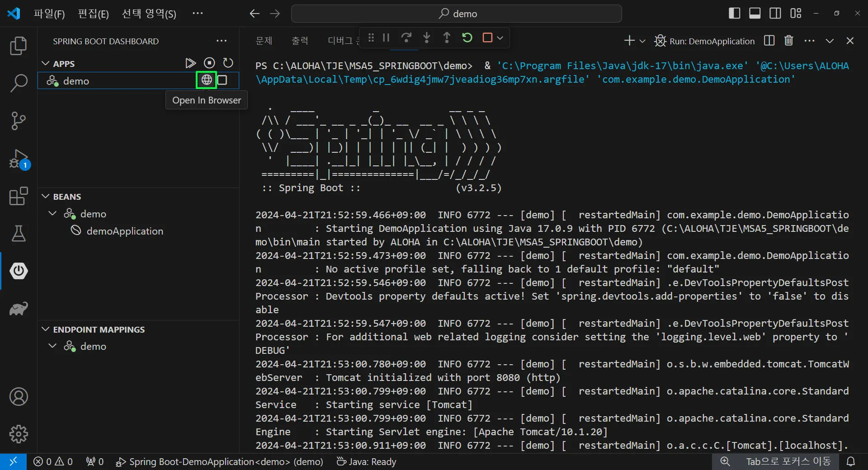Screen dimensions: 868x470
Task: Restart the debug session
Action: pyautogui.click(x=467, y=38)
